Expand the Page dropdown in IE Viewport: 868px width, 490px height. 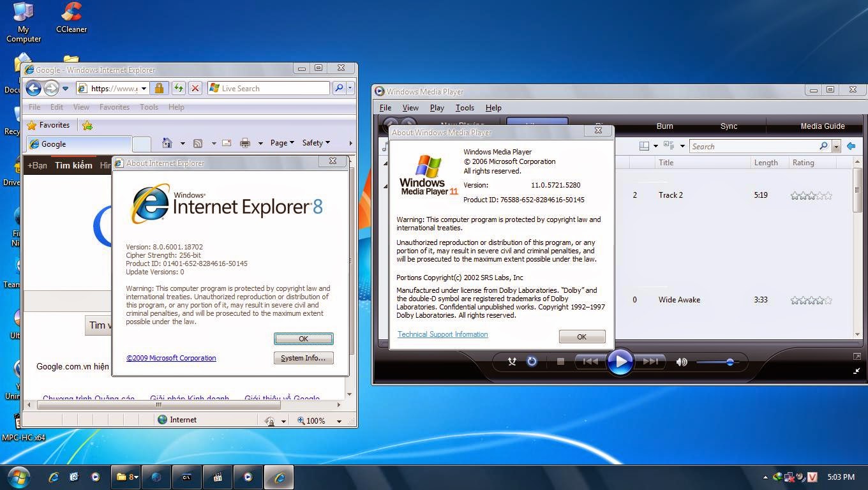coord(282,143)
